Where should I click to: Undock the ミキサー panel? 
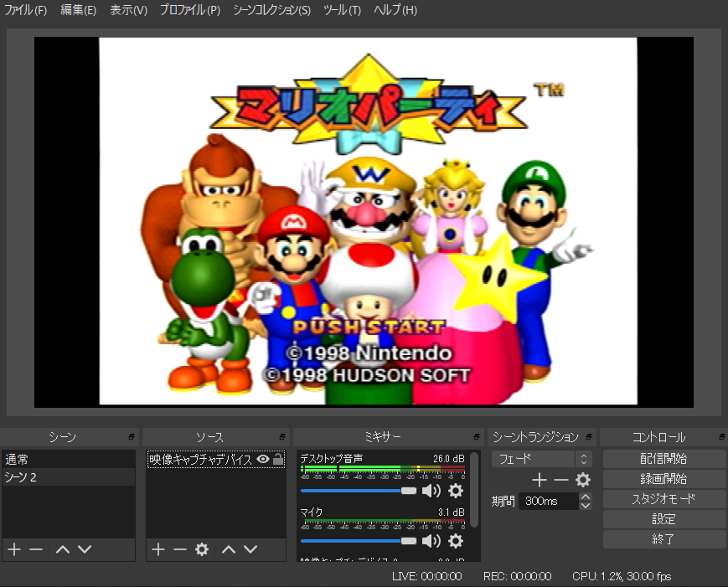pos(477,436)
